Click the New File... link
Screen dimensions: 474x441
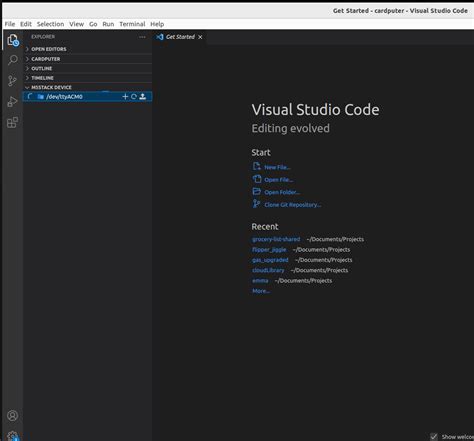click(x=277, y=167)
